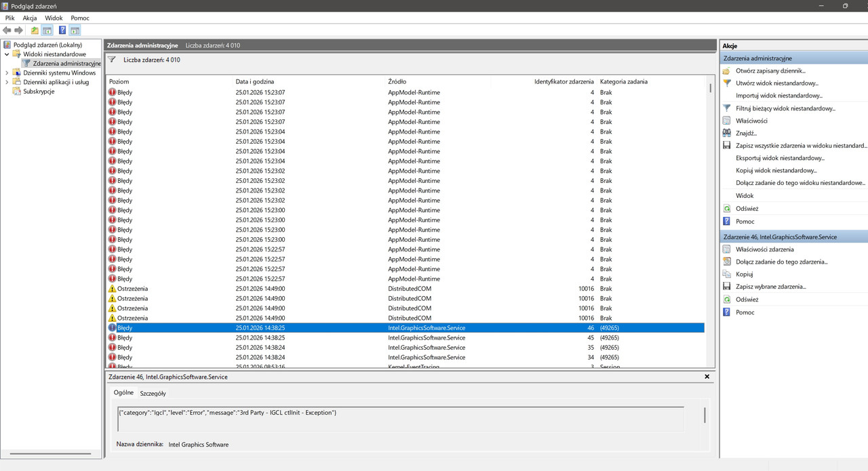Image resolution: width=868 pixels, height=471 pixels.
Task: Open Właściwości in the actions pane
Action: pos(751,121)
